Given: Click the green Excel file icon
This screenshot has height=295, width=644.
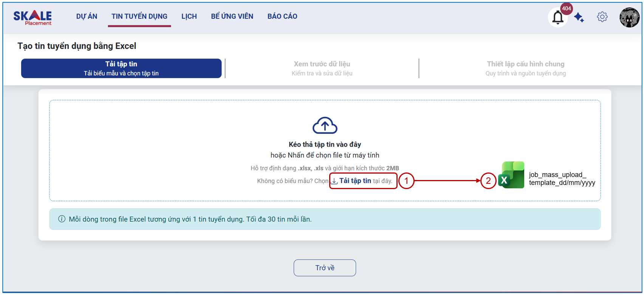Looking at the screenshot, I should pos(511,175).
